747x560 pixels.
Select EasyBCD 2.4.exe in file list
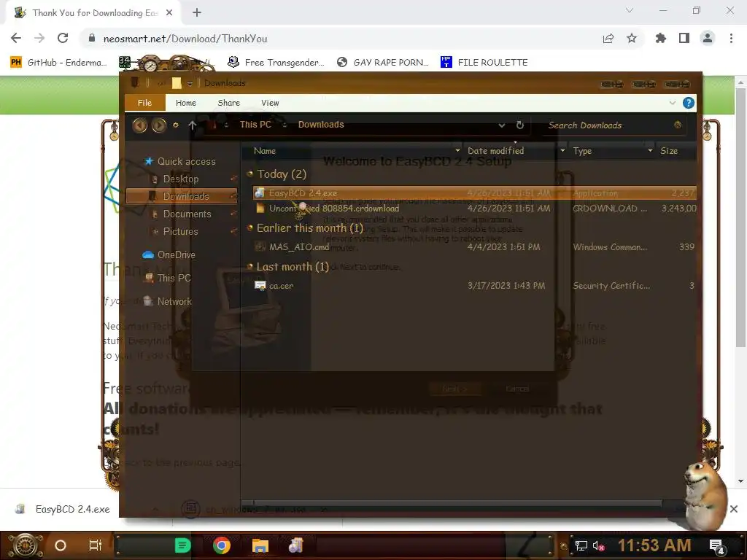coord(474,192)
